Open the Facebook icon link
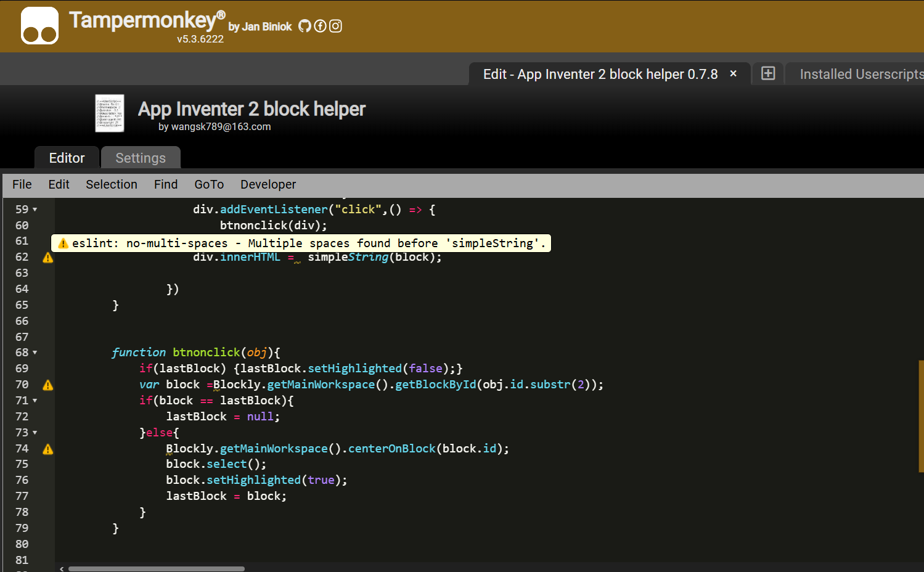Viewport: 924px width, 572px height. click(x=320, y=26)
